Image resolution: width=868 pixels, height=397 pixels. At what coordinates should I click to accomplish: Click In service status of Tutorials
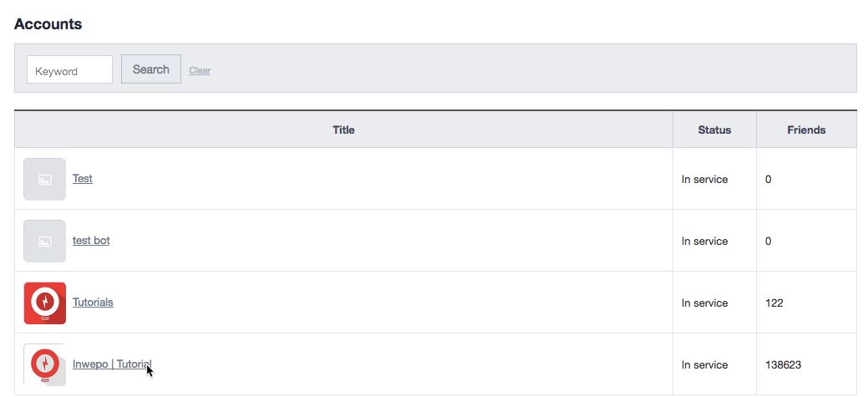pos(704,303)
